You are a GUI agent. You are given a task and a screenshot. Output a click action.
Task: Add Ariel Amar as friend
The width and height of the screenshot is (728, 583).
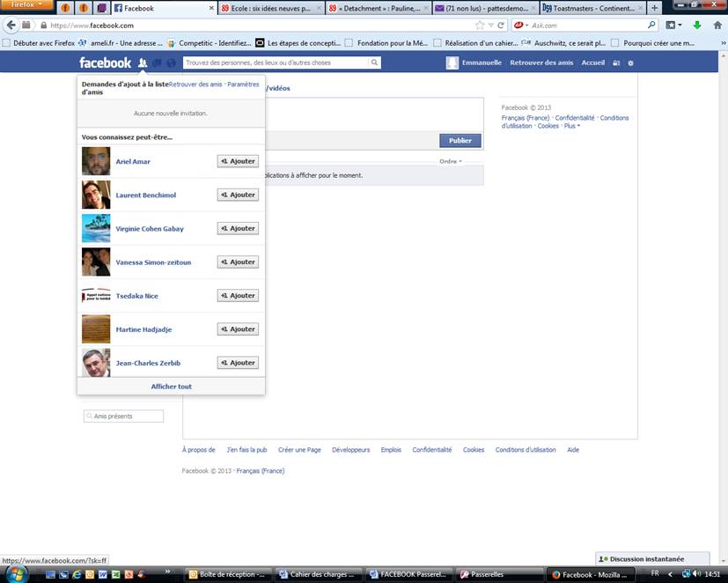click(x=238, y=161)
